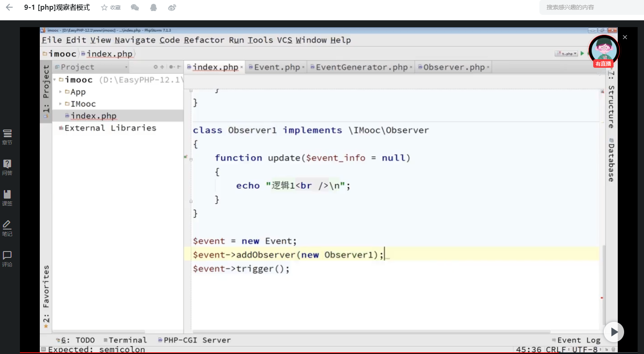Open the Run menu
Image resolution: width=644 pixels, height=354 pixels.
(x=237, y=40)
